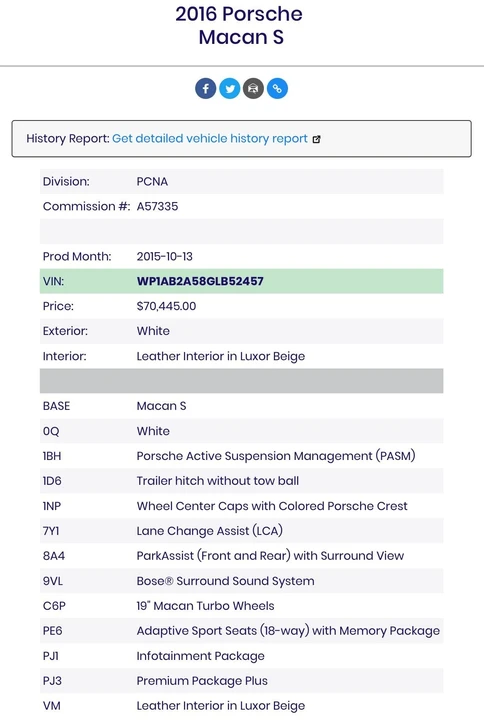
Task: Click the gray car garage share icon
Action: (253, 88)
